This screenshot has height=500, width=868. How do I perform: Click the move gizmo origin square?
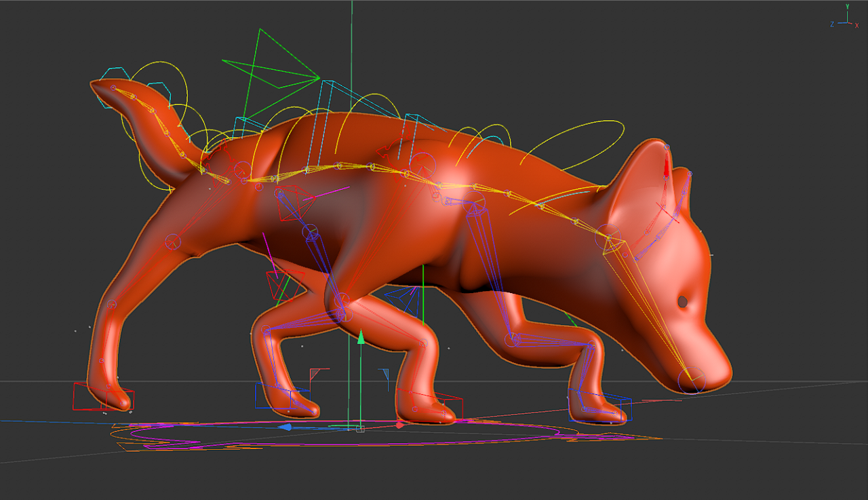360,429
